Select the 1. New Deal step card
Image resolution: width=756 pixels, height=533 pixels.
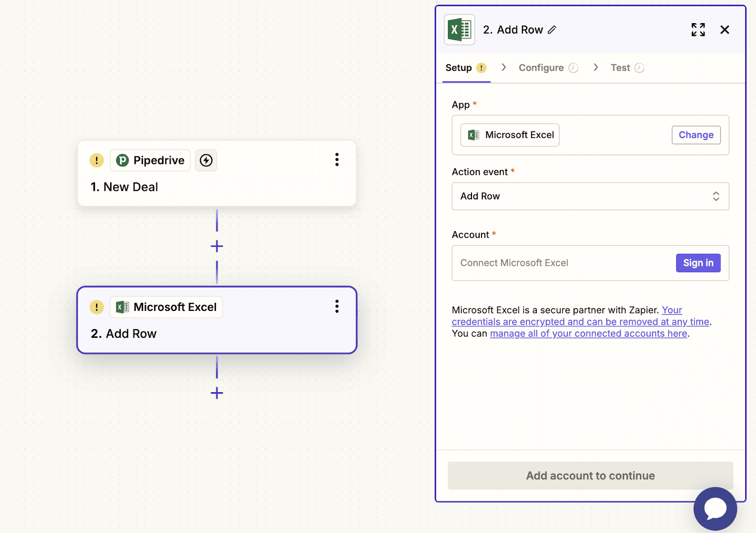pyautogui.click(x=217, y=173)
